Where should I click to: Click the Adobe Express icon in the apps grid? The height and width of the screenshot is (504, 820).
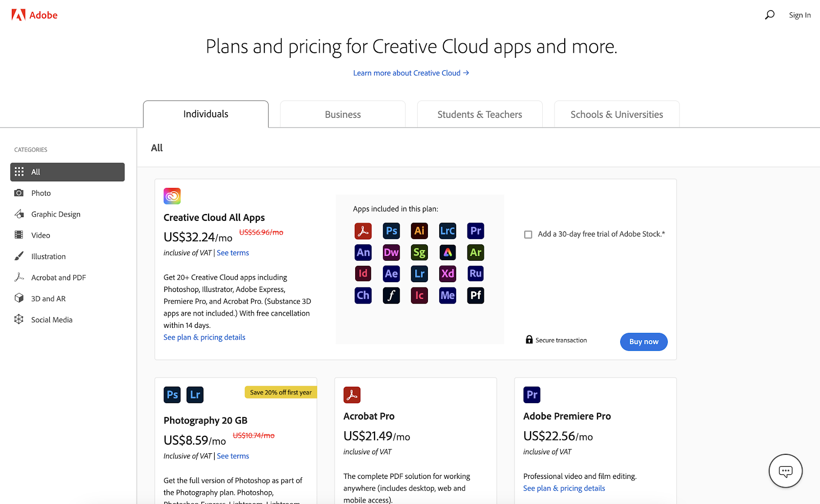(x=447, y=252)
